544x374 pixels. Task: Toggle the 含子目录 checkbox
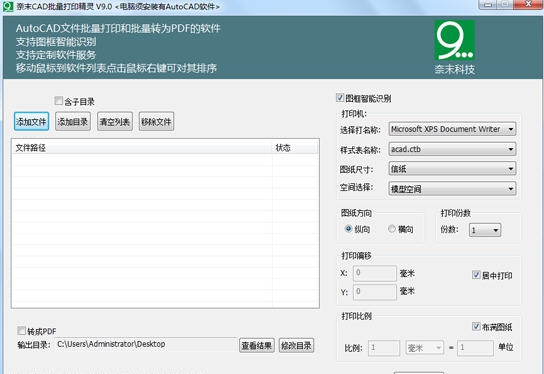click(58, 101)
